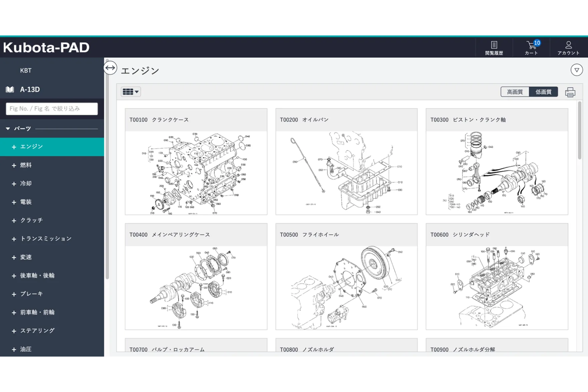Screen dimensions: 588x392
Task: Collapse sidebar with the double-arrow icon
Action: (x=110, y=68)
